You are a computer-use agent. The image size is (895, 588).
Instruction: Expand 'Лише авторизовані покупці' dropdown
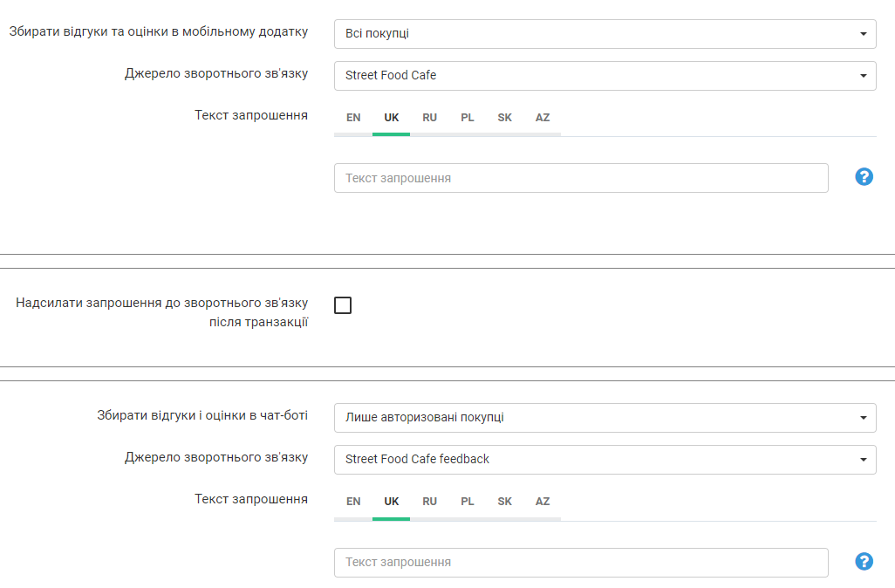point(605,418)
